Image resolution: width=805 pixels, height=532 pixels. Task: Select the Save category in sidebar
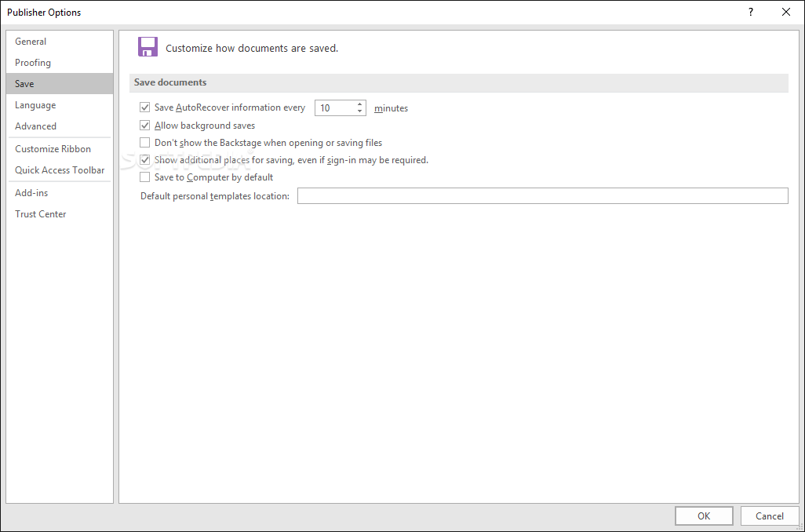[60, 84]
